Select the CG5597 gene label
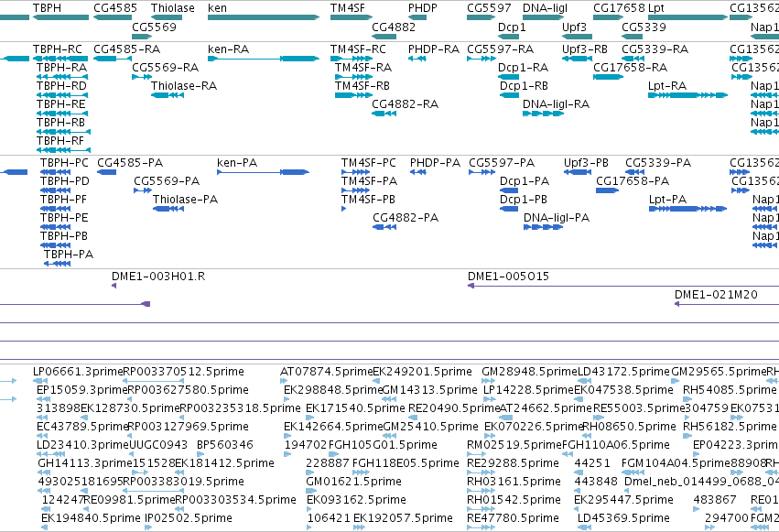779x532 pixels. [x=489, y=8]
